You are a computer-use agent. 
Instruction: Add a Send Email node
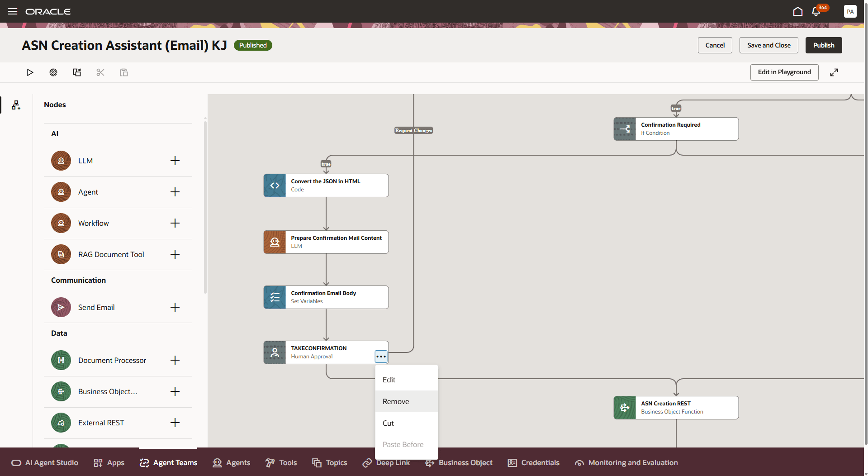pos(175,307)
